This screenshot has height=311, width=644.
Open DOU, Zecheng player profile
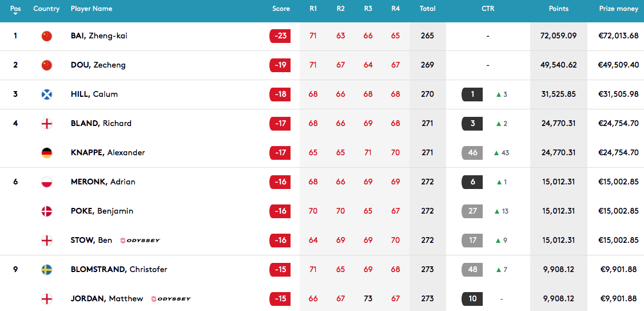coord(98,65)
